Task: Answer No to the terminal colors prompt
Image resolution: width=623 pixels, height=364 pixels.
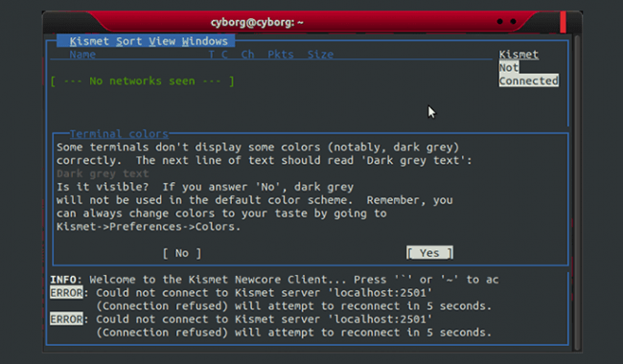Action: 182,253
